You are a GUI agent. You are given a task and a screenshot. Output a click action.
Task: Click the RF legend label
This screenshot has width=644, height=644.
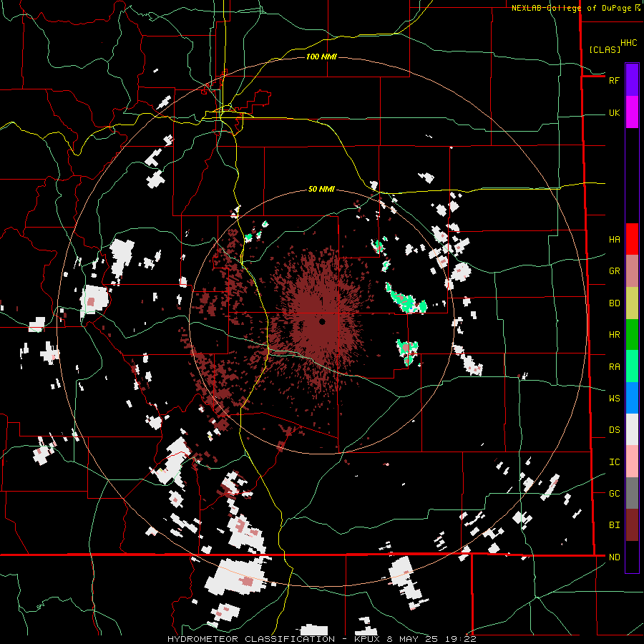614,80
